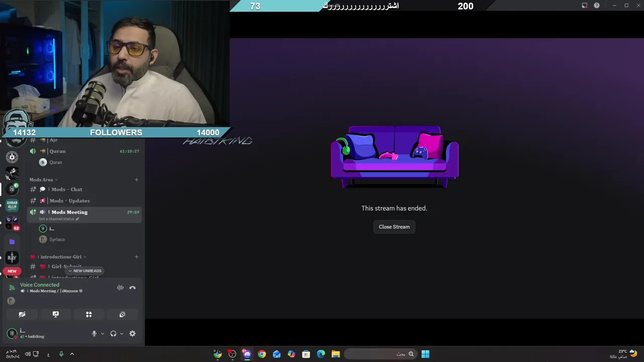Open noise suppression waveform icon

(x=120, y=288)
